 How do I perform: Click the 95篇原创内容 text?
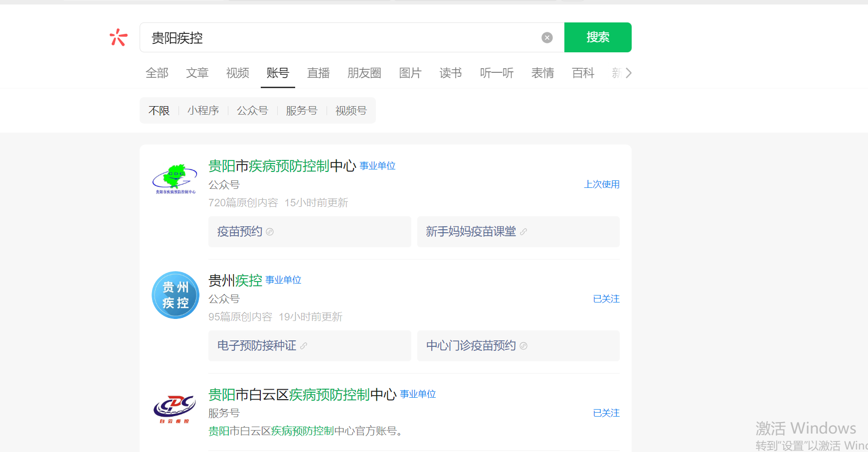[240, 317]
